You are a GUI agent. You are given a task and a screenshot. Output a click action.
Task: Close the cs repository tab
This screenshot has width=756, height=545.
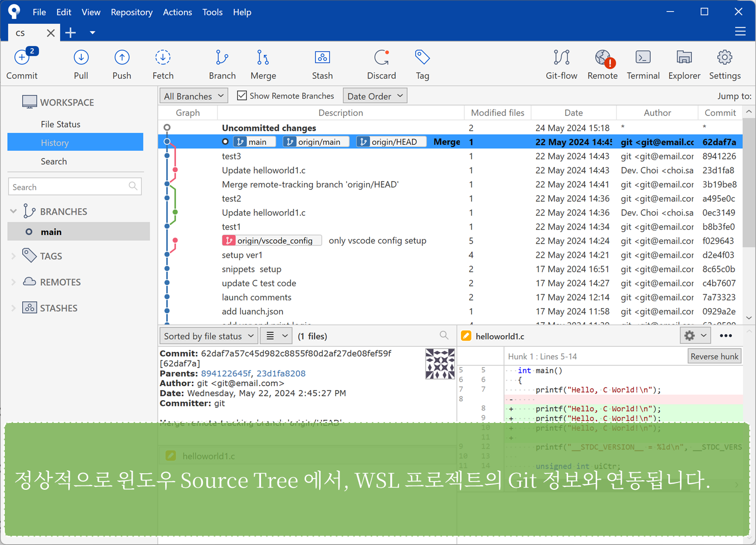pos(50,32)
